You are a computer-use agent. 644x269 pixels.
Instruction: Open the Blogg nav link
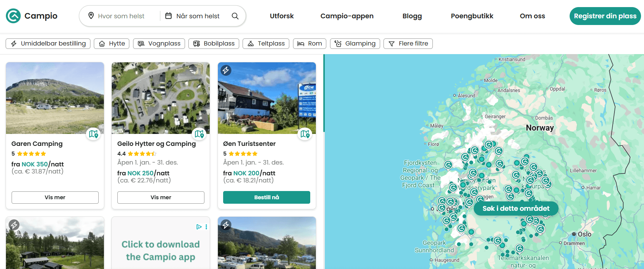coord(412,16)
